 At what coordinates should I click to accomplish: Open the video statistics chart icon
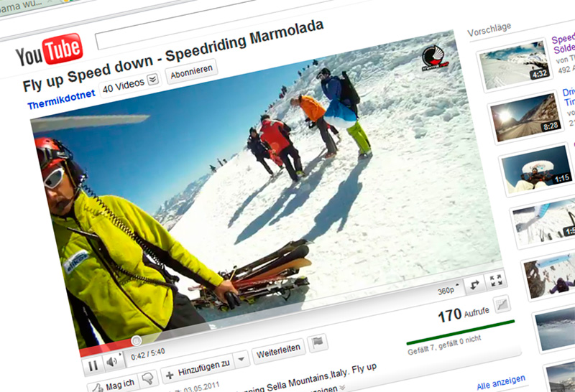pos(501,304)
